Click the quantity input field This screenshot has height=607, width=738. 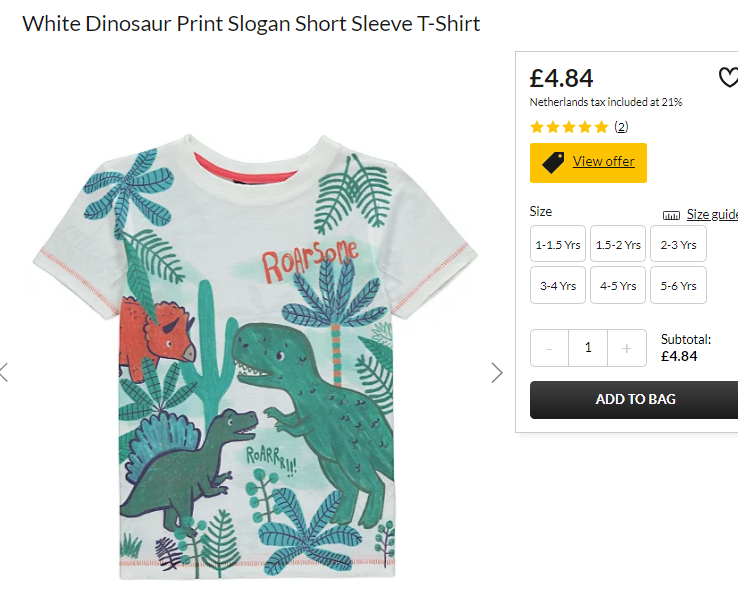point(588,348)
